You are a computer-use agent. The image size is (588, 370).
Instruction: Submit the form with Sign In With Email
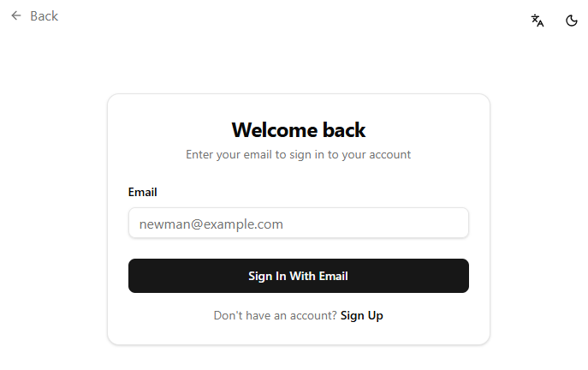click(298, 276)
